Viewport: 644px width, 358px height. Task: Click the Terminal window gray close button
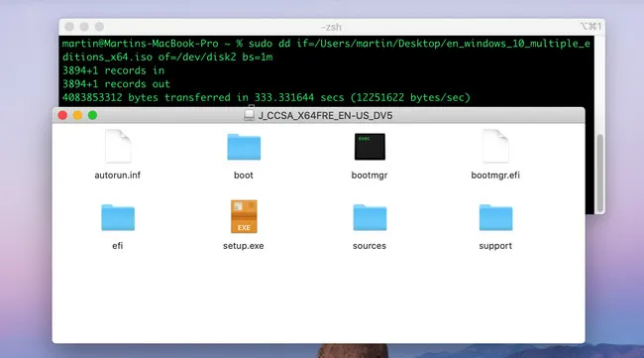point(69,27)
